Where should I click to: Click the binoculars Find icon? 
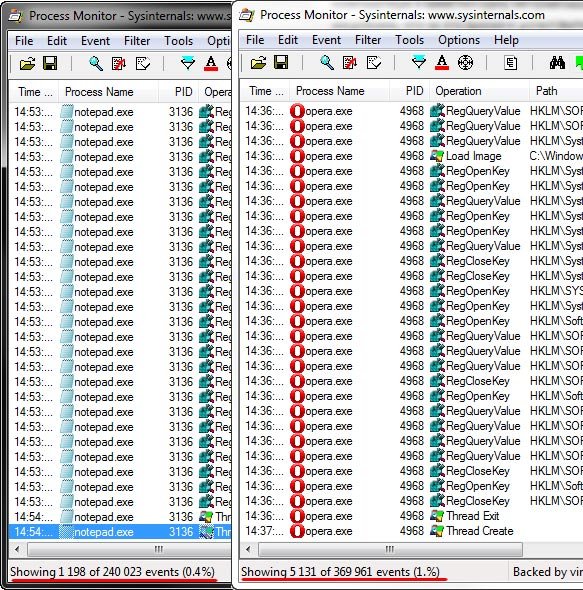pos(557,63)
